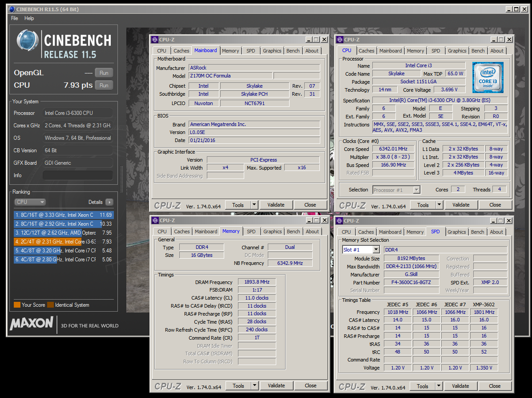Click the Cinebench title bar app icon
The height and width of the screenshot is (398, 532).
(x=12, y=9)
